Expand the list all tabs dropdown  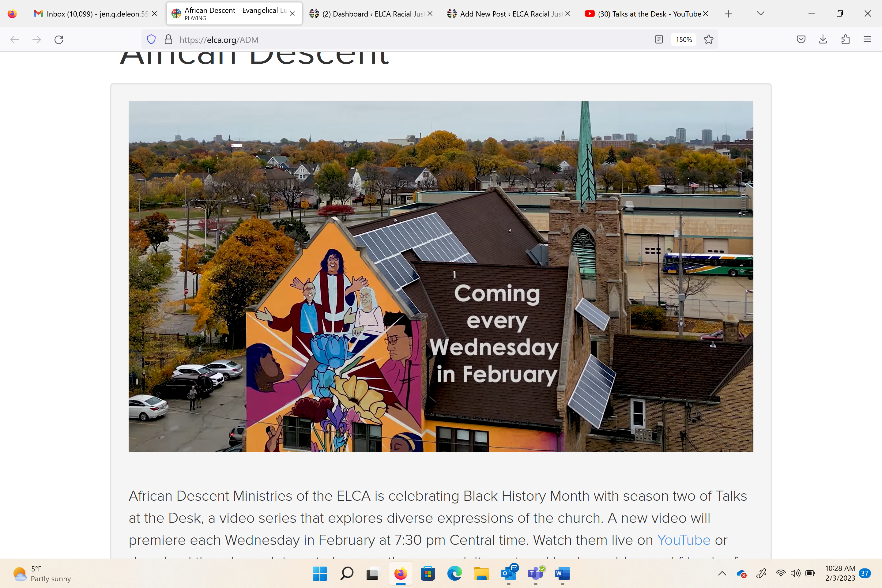point(760,14)
